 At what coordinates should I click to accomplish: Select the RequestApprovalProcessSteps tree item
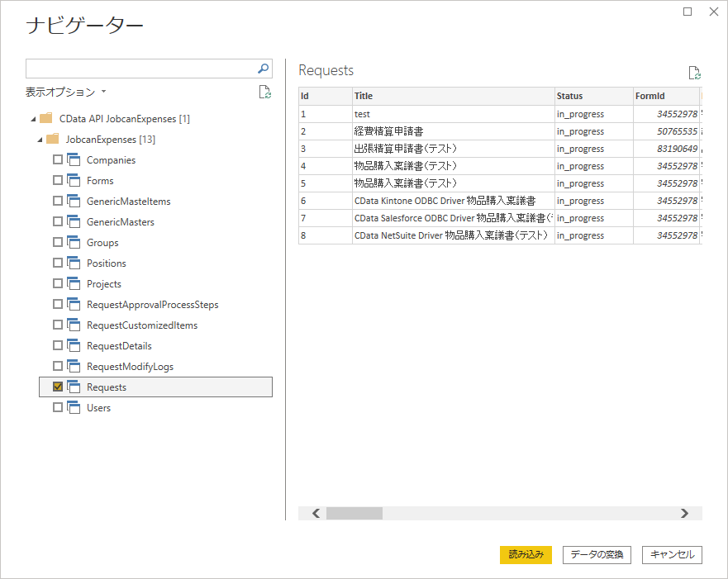tap(152, 304)
